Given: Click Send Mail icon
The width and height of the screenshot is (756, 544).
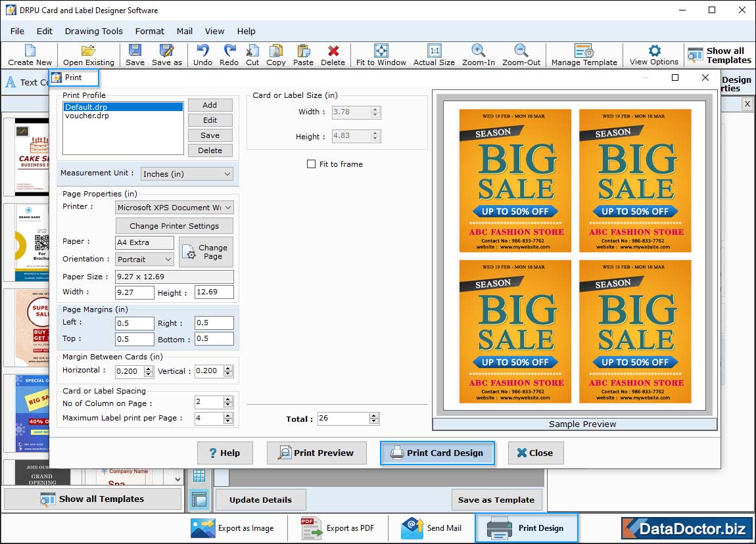Looking at the screenshot, I should [x=431, y=528].
